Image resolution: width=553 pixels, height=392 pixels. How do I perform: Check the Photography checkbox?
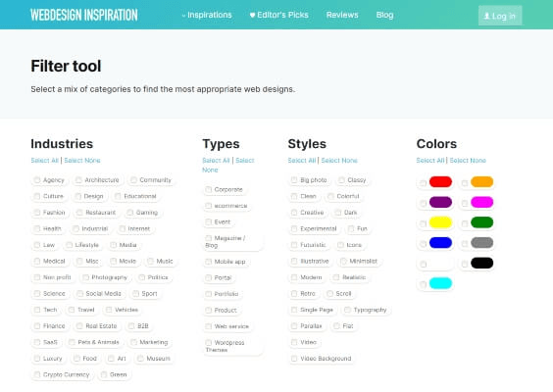85,277
